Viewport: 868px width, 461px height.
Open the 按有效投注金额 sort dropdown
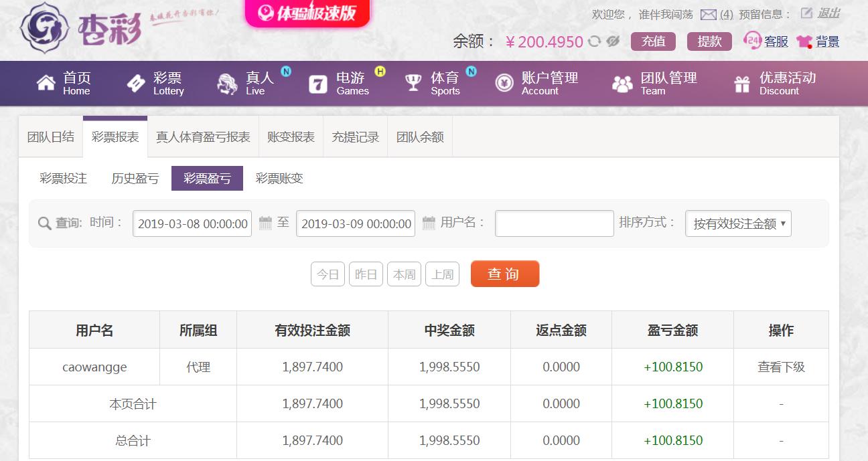click(x=738, y=223)
